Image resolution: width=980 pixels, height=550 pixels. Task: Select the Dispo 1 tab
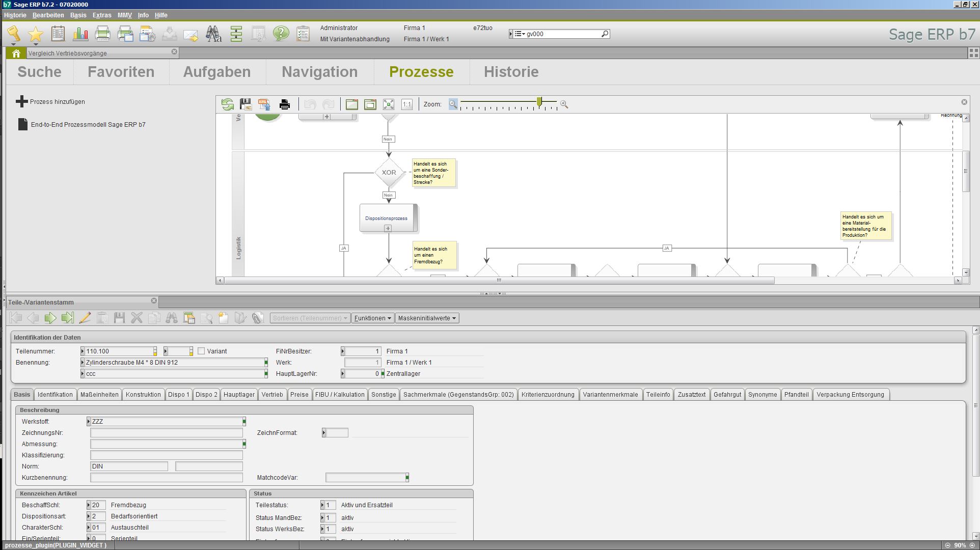pyautogui.click(x=178, y=395)
